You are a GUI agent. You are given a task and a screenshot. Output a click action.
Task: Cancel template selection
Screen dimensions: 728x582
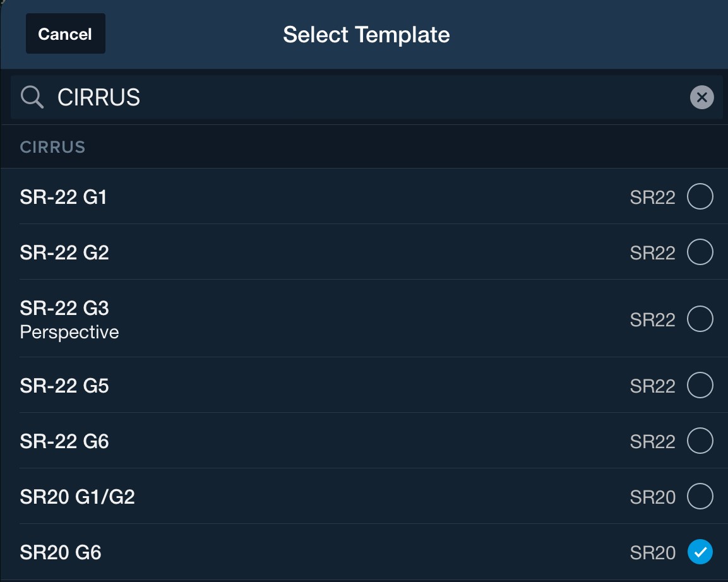coord(66,33)
